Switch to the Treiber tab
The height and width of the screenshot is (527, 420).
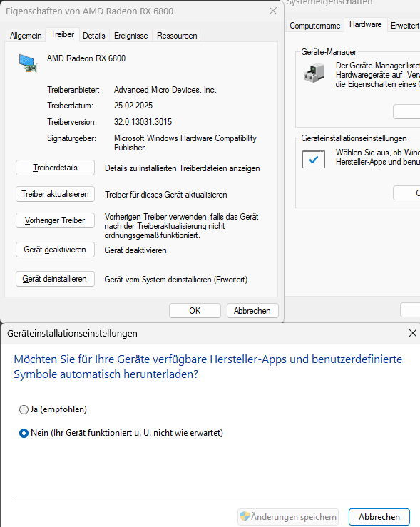[63, 34]
